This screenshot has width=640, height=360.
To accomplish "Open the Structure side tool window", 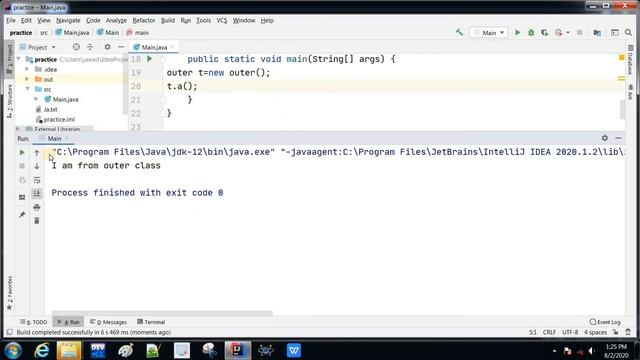I will point(9,101).
